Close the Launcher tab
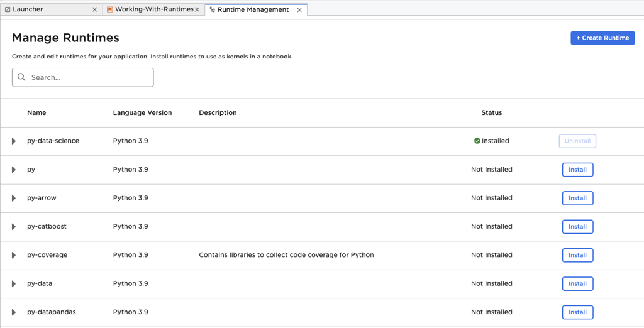This screenshot has width=644, height=328. coord(95,10)
